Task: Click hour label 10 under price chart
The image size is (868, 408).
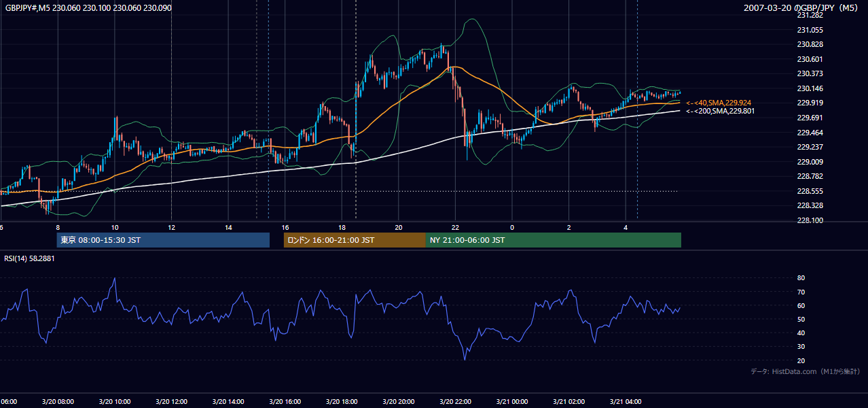Action: click(x=115, y=228)
